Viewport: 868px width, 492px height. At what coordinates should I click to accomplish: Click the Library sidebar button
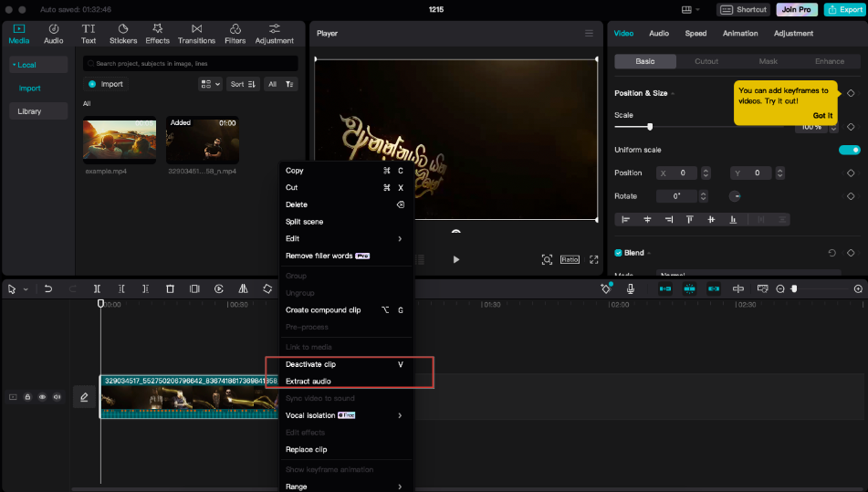click(x=38, y=111)
